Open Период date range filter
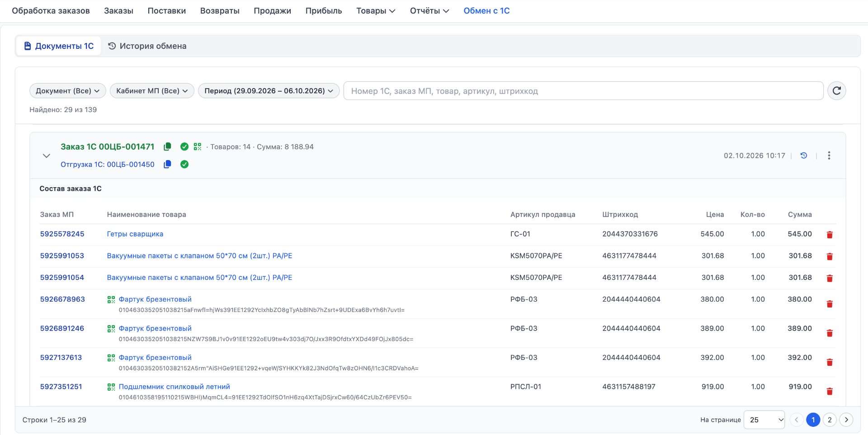 click(x=269, y=91)
